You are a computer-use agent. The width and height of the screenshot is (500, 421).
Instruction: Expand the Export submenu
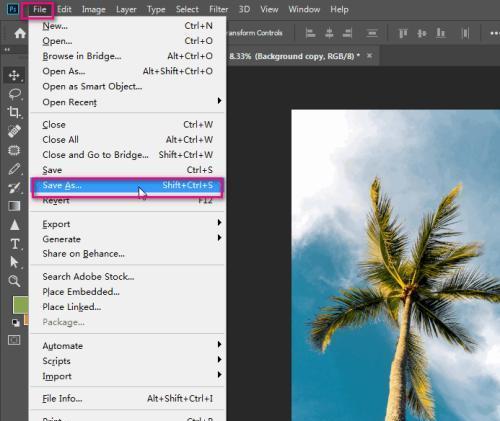coord(128,224)
